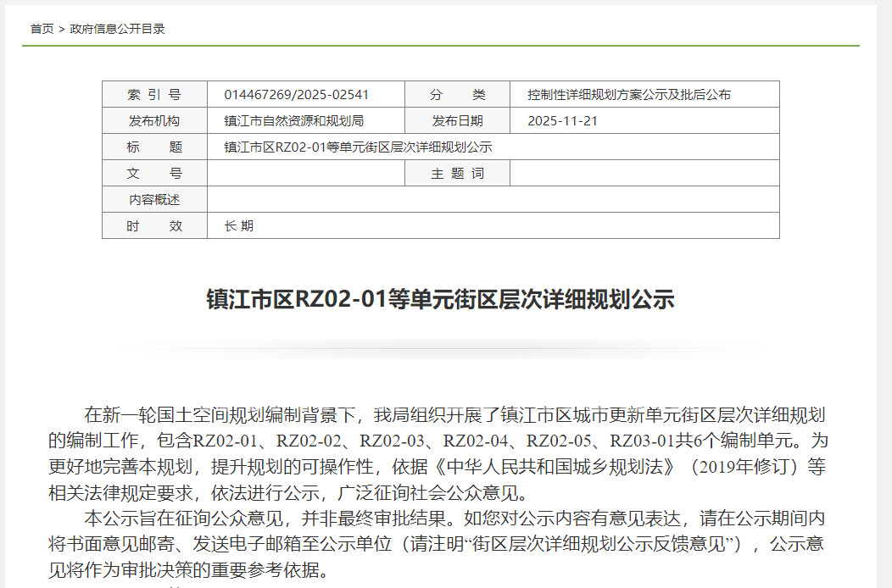Click the paragraph beginning 本公示旨在征询公众意见
892x588 pixels.
(x=437, y=543)
